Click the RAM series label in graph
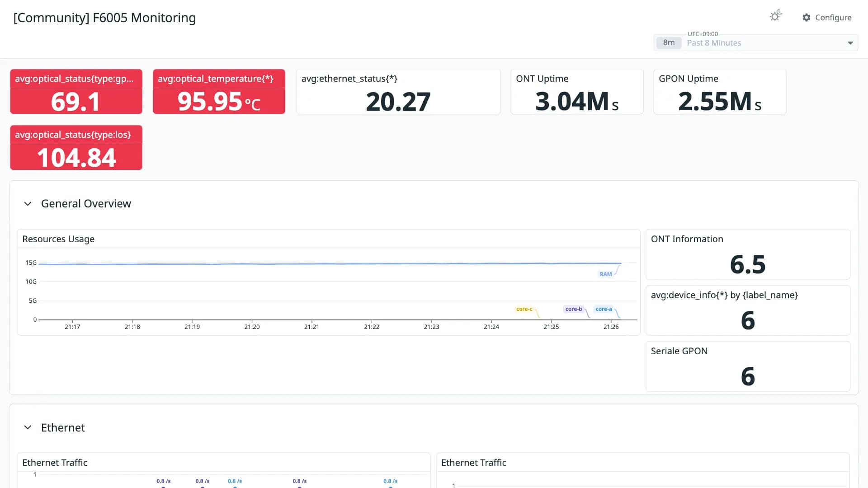Viewport: 868px width, 488px height. click(605, 274)
